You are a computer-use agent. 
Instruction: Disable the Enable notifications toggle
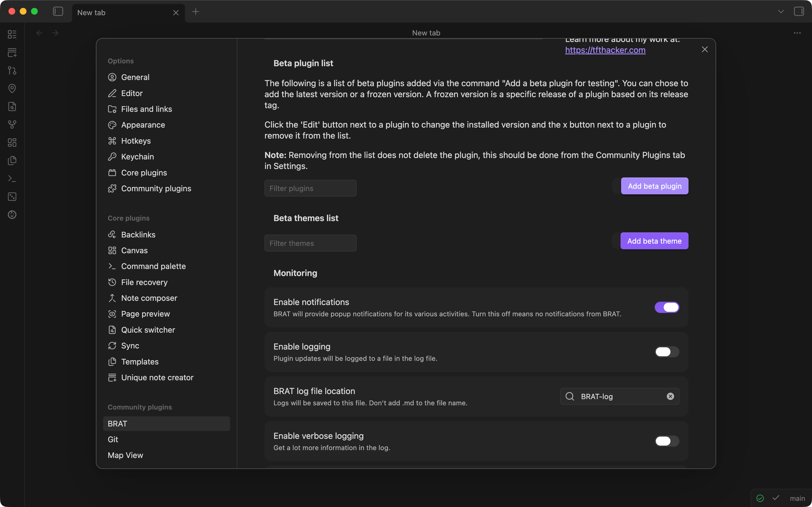click(667, 307)
